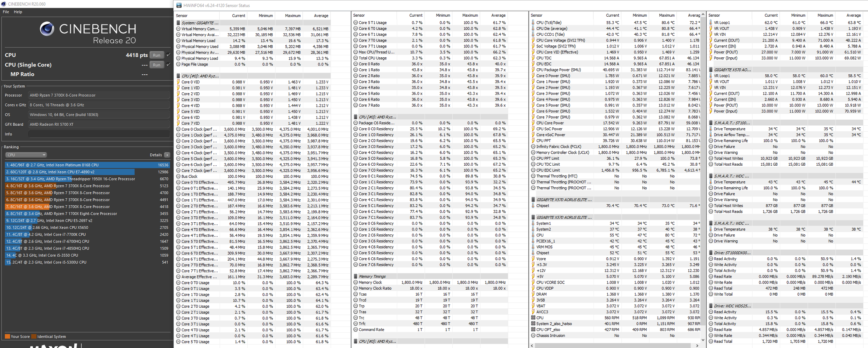Click the lightning icon beside CPU Core Voltage (SVI2 TFN)

click(533, 40)
